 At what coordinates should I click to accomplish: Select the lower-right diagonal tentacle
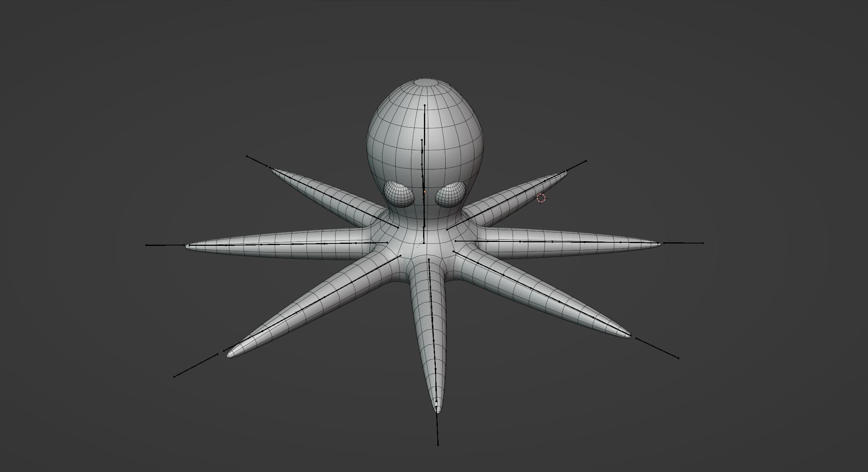pos(544,295)
